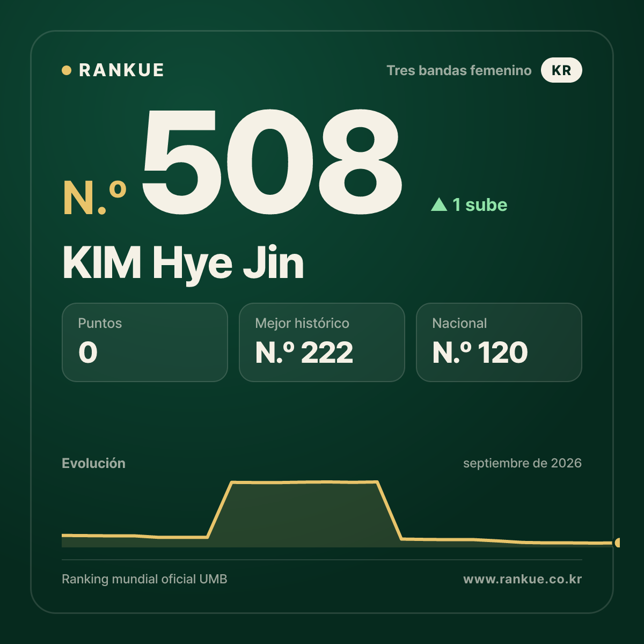Viewport: 644px width, 644px height.
Task: Select the KR country badge
Action: [x=561, y=70]
